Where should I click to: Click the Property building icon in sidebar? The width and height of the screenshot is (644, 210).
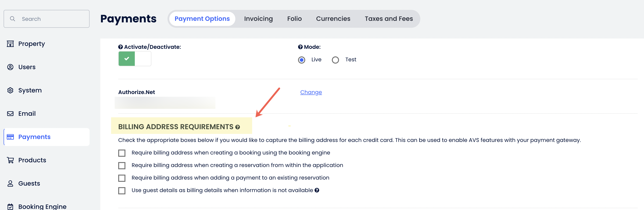[10, 44]
